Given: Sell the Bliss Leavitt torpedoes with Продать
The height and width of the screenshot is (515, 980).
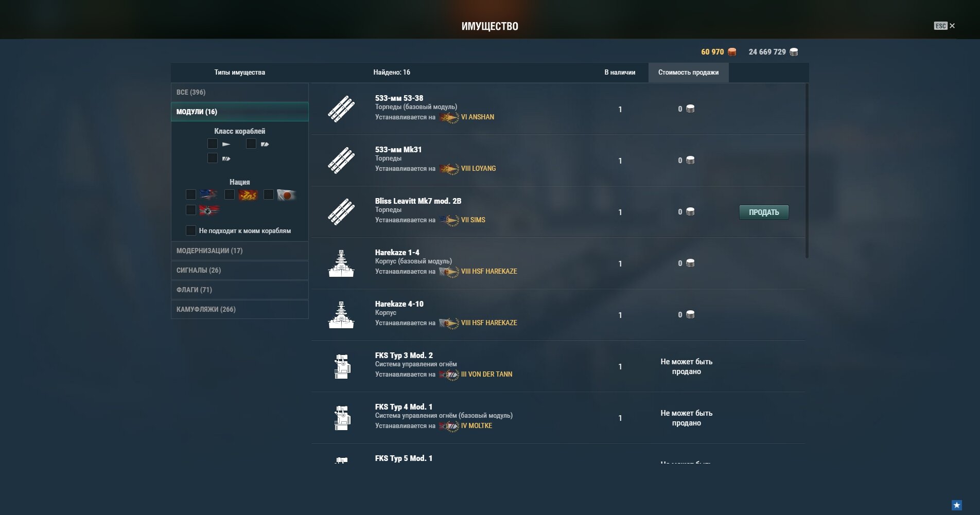Looking at the screenshot, I should point(764,212).
